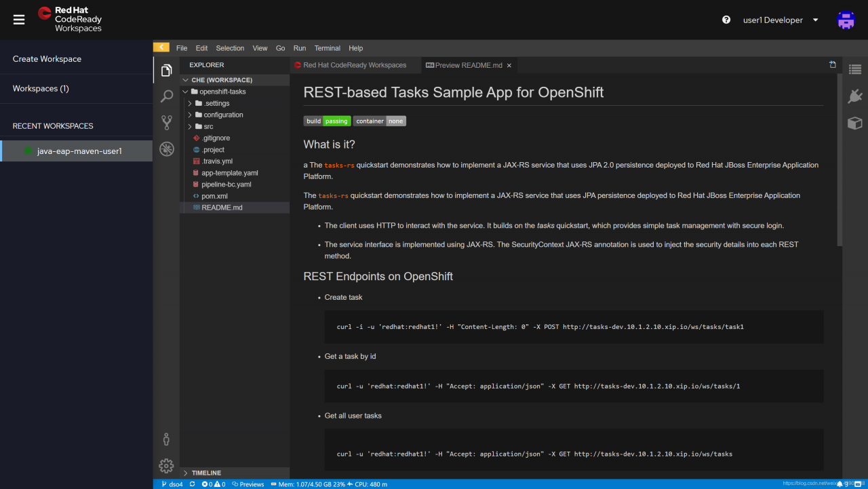The image size is (868, 489).
Task: Open the Debug view icon
Action: pos(167,149)
